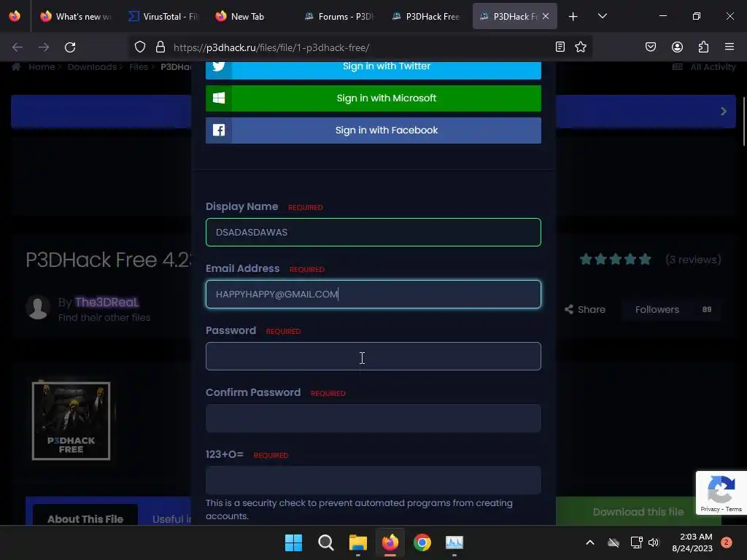Viewport: 747px width, 560px height.
Task: Open performance monitor app on taskbar
Action: tap(454, 542)
